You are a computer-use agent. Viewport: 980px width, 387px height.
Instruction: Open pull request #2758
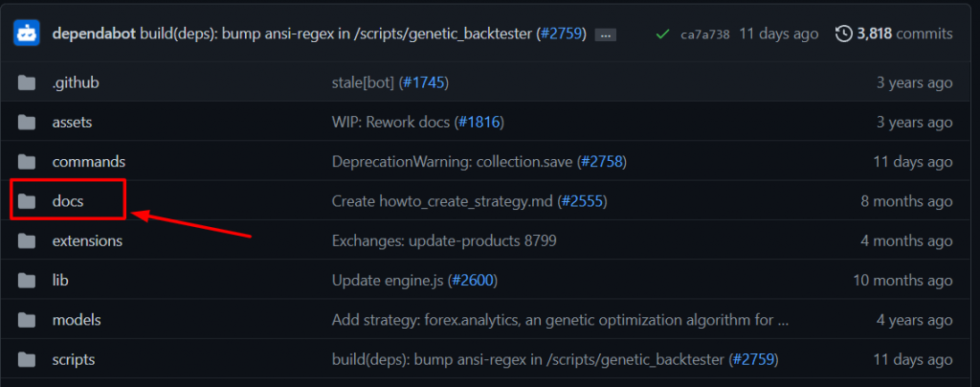click(x=601, y=162)
